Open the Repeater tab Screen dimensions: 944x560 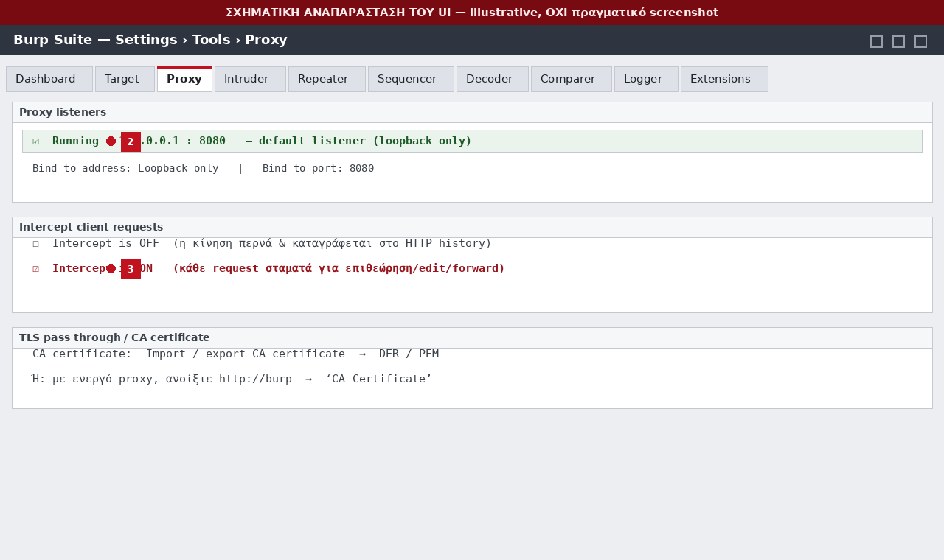(327, 79)
